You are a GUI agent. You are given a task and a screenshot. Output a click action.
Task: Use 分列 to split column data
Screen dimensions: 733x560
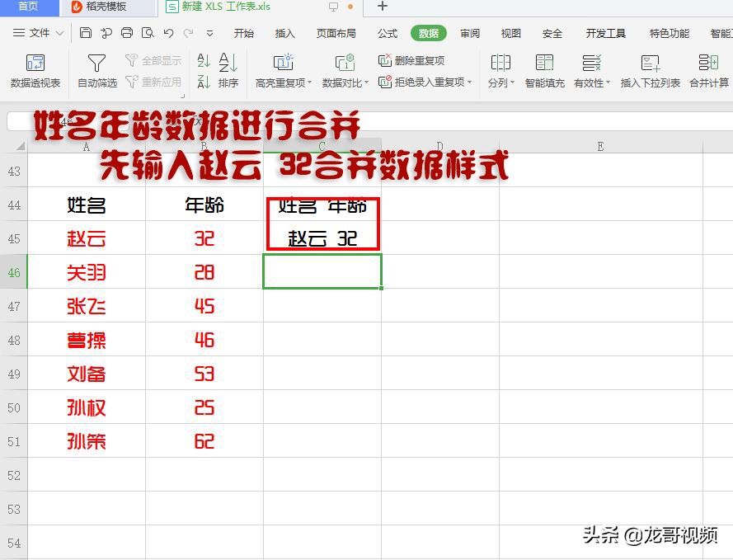[x=500, y=70]
